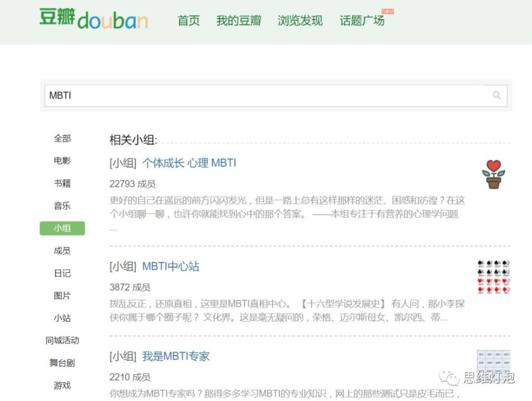Select the 全部 filter category
Viewport: 532px width, 401px height.
click(x=62, y=138)
